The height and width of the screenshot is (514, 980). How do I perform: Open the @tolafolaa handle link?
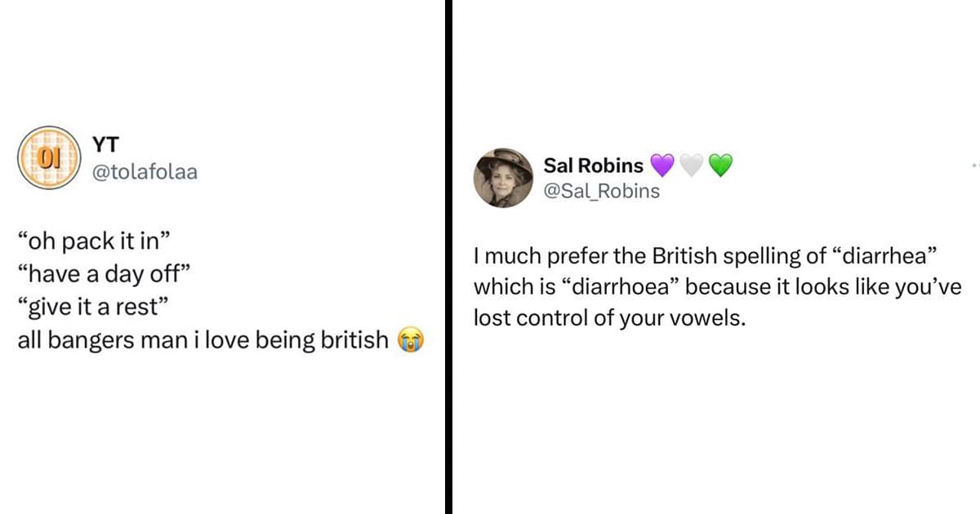coord(144,172)
